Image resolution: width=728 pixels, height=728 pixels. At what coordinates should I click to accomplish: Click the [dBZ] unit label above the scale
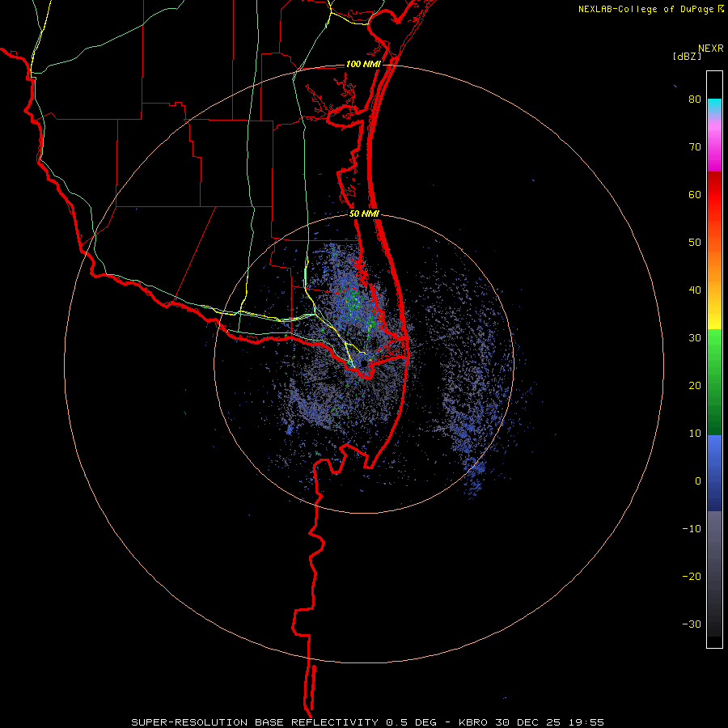(x=687, y=56)
